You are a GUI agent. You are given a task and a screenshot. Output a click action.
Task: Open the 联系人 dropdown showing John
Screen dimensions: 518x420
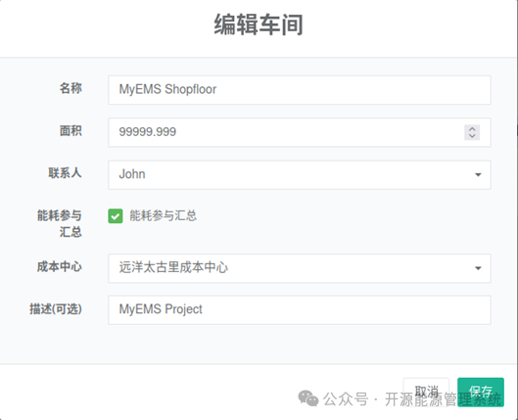point(300,175)
